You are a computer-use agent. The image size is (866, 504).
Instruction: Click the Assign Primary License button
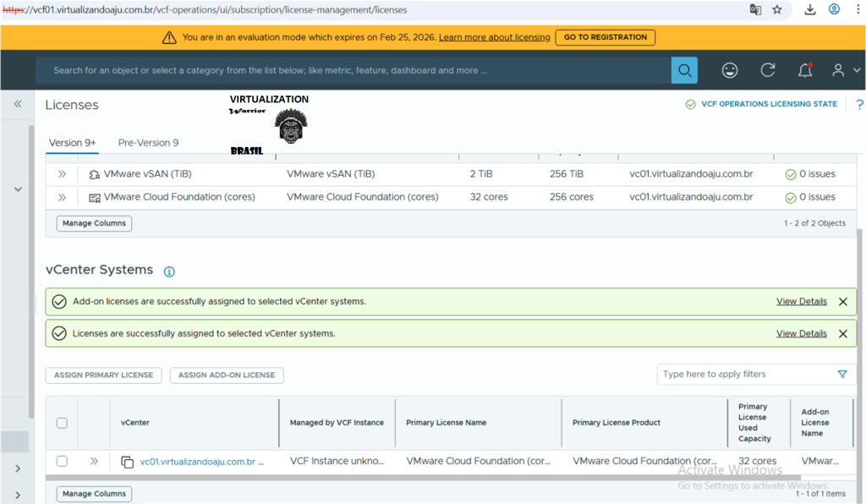(103, 375)
